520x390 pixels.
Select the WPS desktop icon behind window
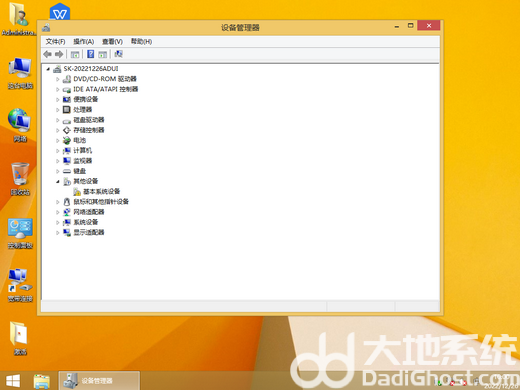pos(60,11)
